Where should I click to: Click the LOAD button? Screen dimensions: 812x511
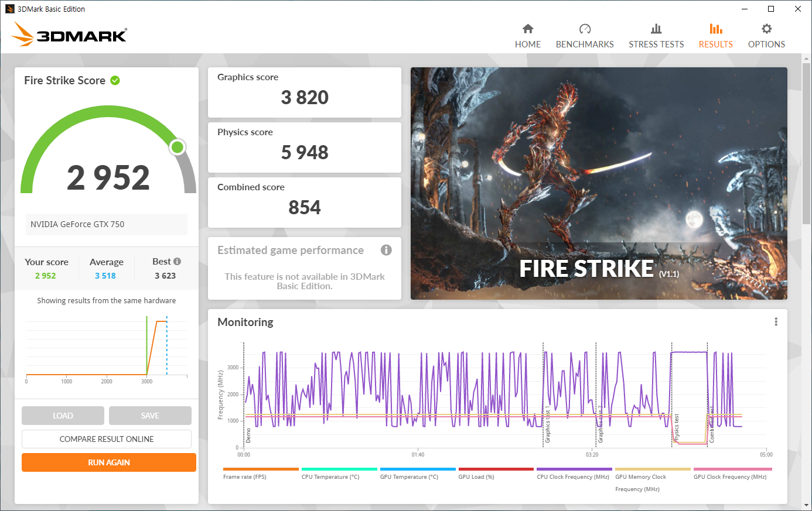coord(63,416)
